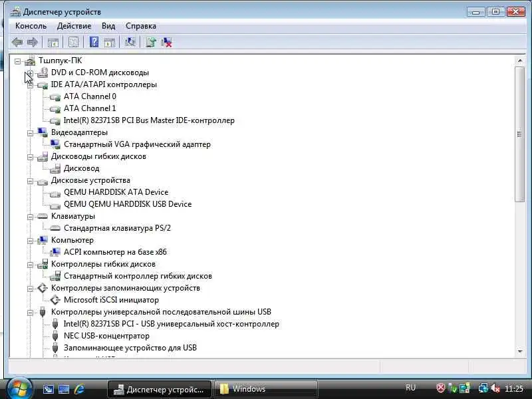The image size is (532, 399).
Task: Launch Internet Explorer from quick launch
Action: [79, 389]
